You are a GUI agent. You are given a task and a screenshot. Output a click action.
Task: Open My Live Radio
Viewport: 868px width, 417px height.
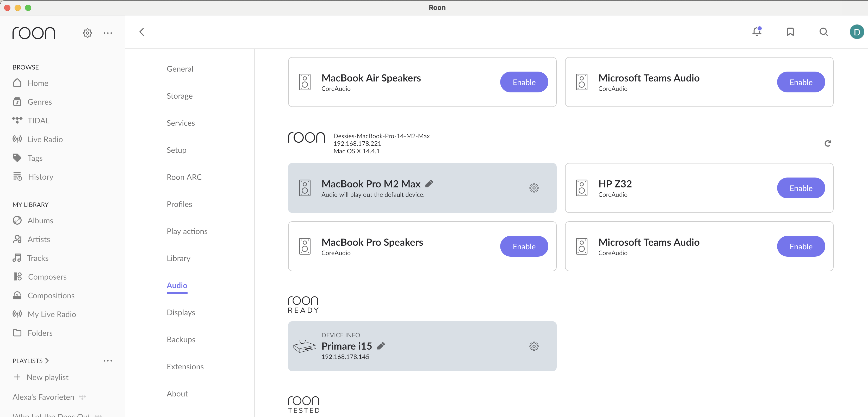point(45,314)
